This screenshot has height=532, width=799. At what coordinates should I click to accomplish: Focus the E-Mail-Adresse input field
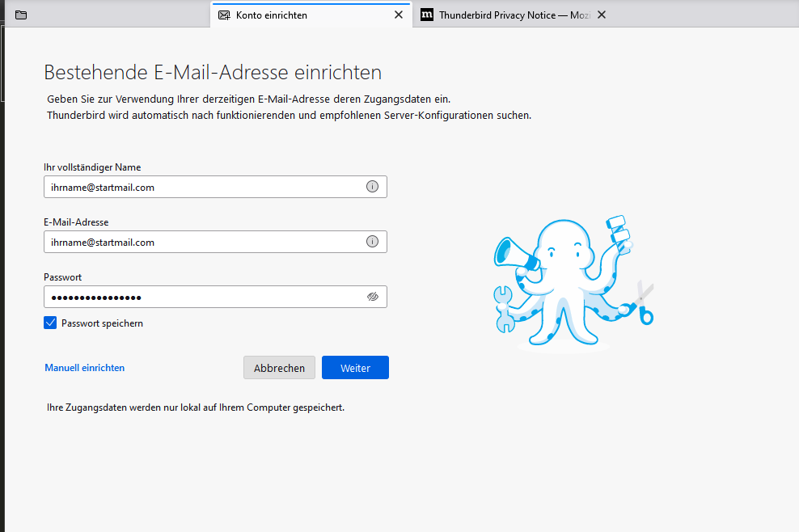216,242
